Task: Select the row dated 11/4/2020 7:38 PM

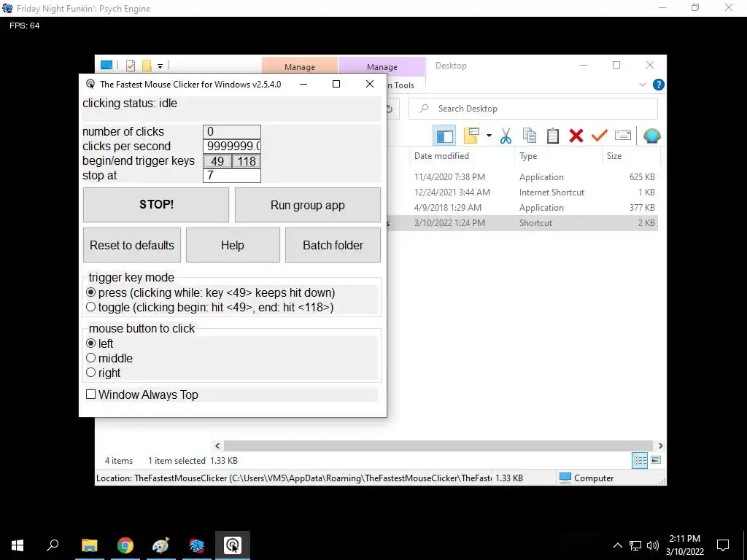Action: click(522, 177)
